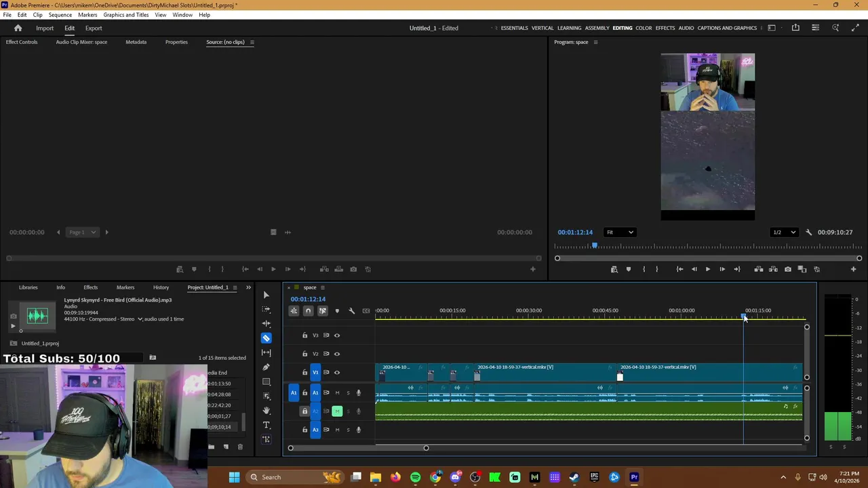The height and width of the screenshot is (488, 868).
Task: Switch to the Export page
Action: [94, 28]
